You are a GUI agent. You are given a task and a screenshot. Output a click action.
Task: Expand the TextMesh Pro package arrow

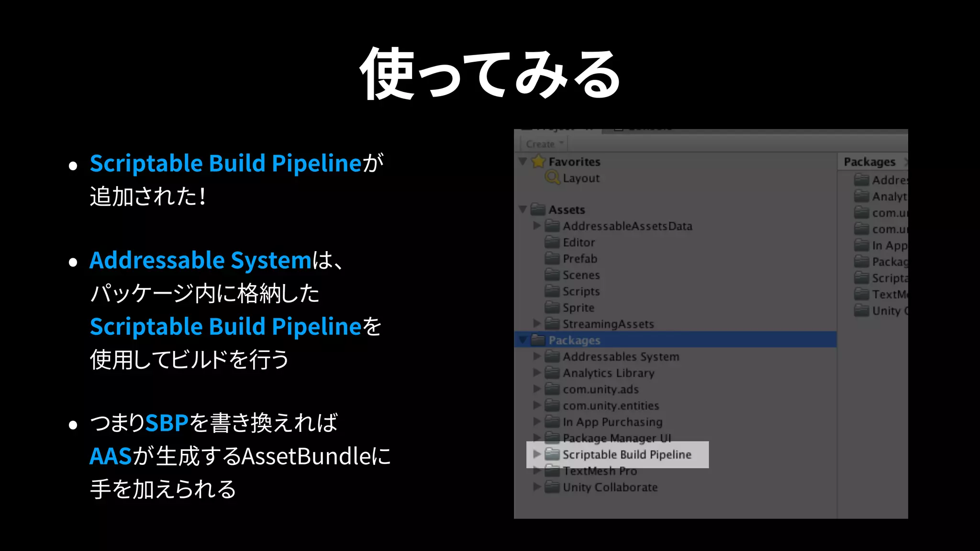(537, 471)
